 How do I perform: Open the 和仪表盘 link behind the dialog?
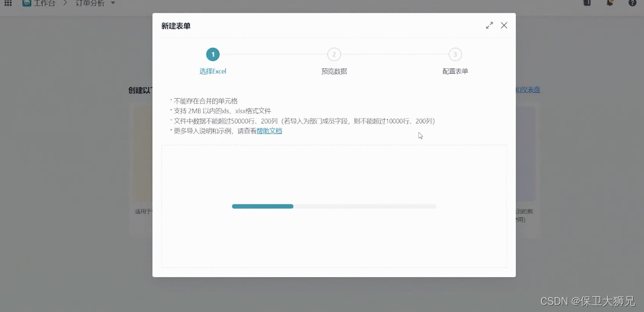pos(528,90)
